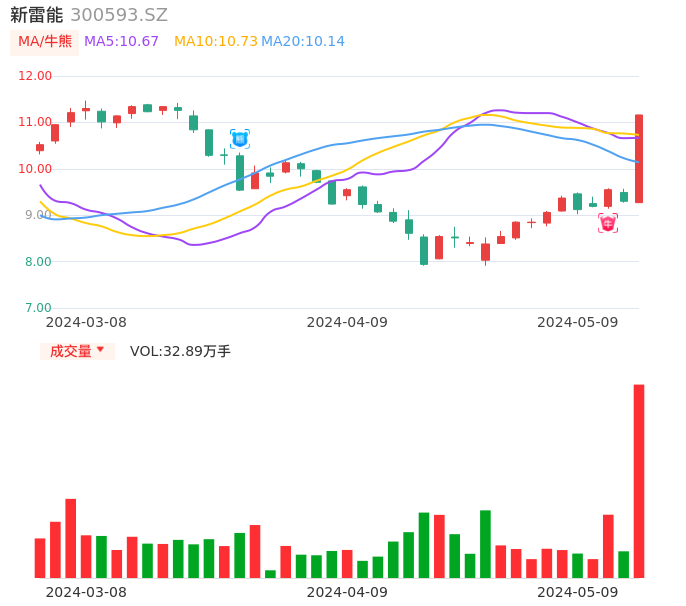Click the 2024-04-09 price chart date label
The height and width of the screenshot is (606, 686).
(346, 322)
